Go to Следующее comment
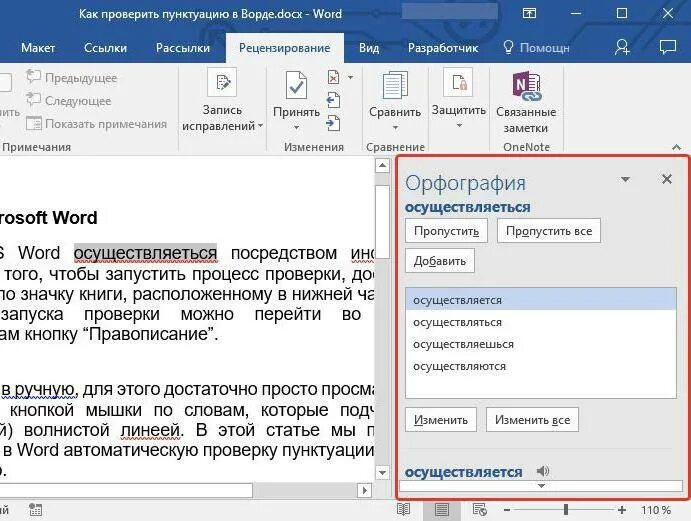The width and height of the screenshot is (691, 521). point(69,100)
